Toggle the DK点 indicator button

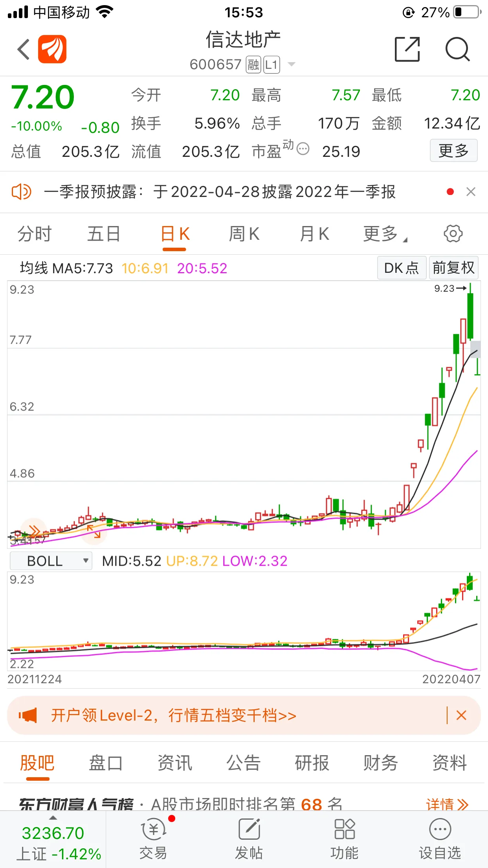tap(402, 268)
